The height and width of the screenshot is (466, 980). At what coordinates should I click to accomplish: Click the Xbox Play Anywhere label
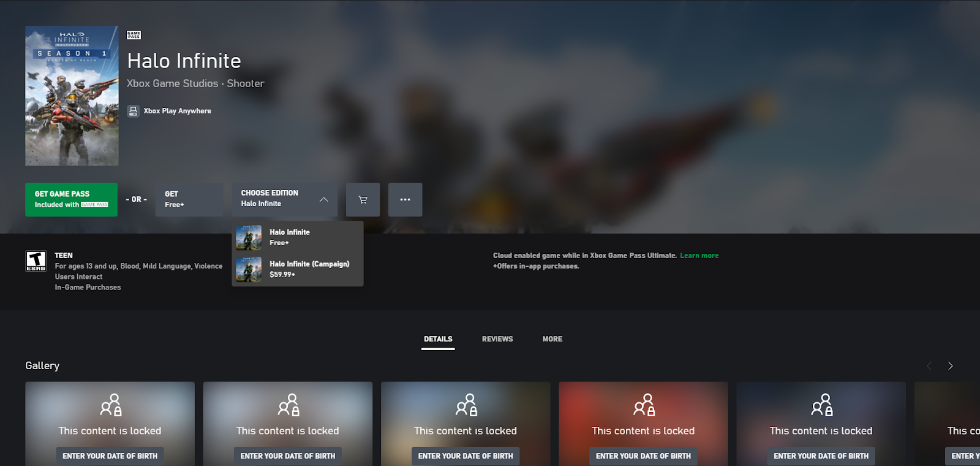[x=178, y=111]
